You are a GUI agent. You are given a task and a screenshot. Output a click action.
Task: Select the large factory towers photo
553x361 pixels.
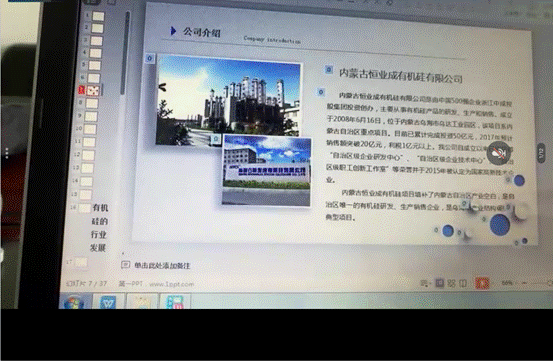[x=228, y=100]
